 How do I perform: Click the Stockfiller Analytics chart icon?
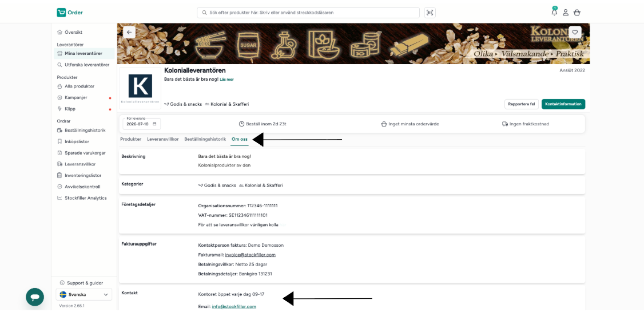click(x=60, y=198)
